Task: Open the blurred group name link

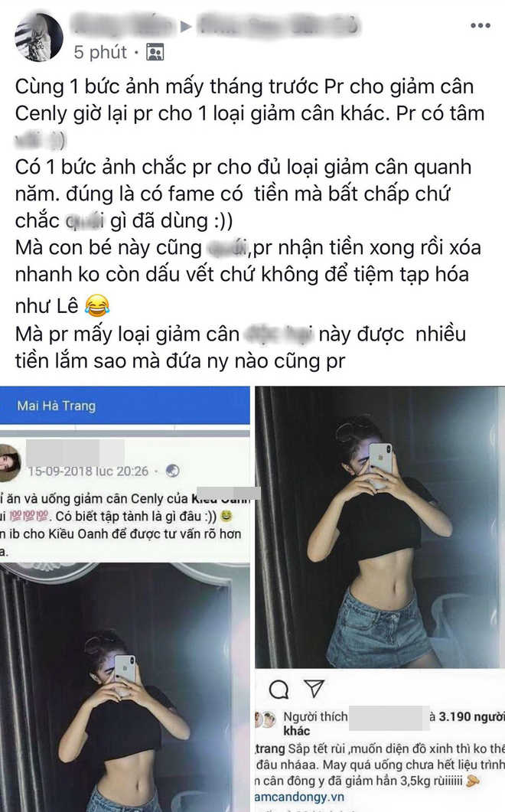Action: click(x=279, y=25)
